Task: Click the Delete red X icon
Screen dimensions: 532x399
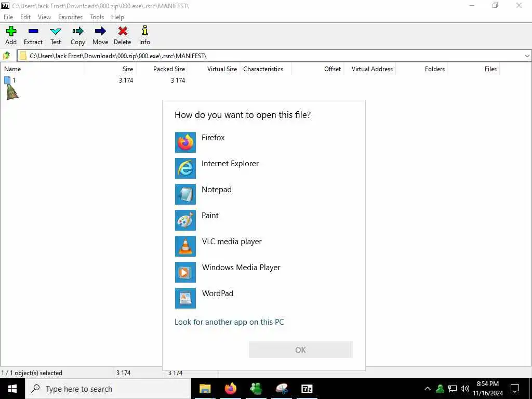Action: [x=123, y=31]
